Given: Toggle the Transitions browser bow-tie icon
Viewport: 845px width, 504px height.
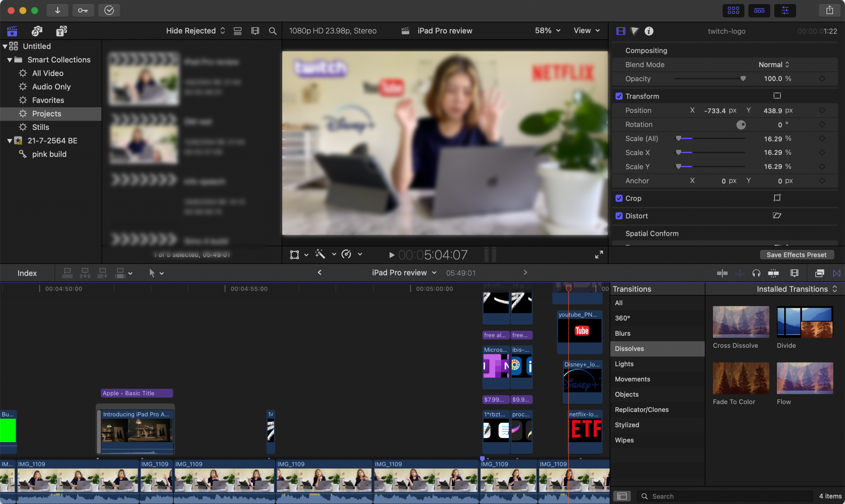Looking at the screenshot, I should (837, 273).
